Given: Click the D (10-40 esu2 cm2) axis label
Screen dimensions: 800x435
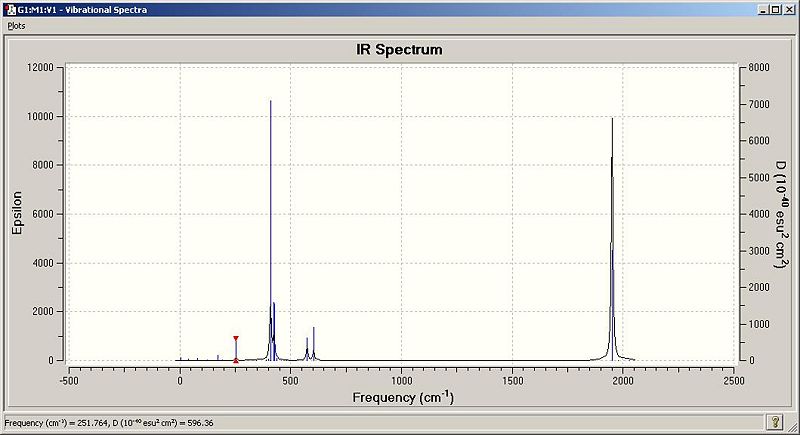Looking at the screenshot, I should [x=781, y=214].
